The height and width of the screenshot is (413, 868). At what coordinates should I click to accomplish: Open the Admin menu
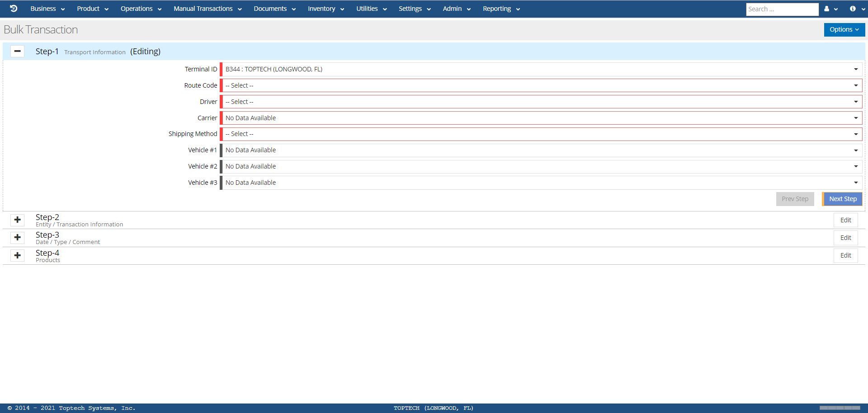[457, 9]
